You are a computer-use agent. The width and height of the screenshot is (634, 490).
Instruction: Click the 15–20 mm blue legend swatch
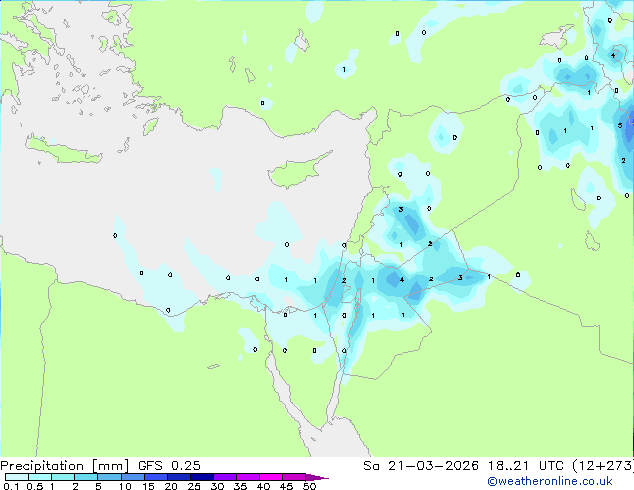(x=155, y=477)
